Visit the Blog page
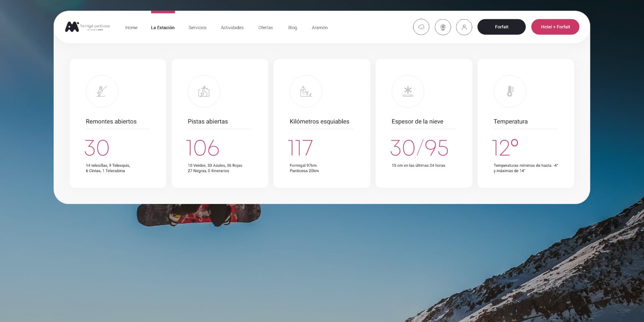The width and height of the screenshot is (644, 322). [x=292, y=28]
